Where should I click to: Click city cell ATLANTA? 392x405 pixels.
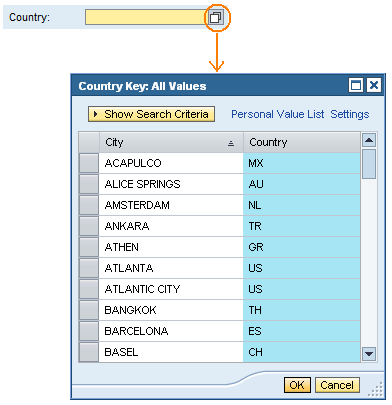coord(171,268)
